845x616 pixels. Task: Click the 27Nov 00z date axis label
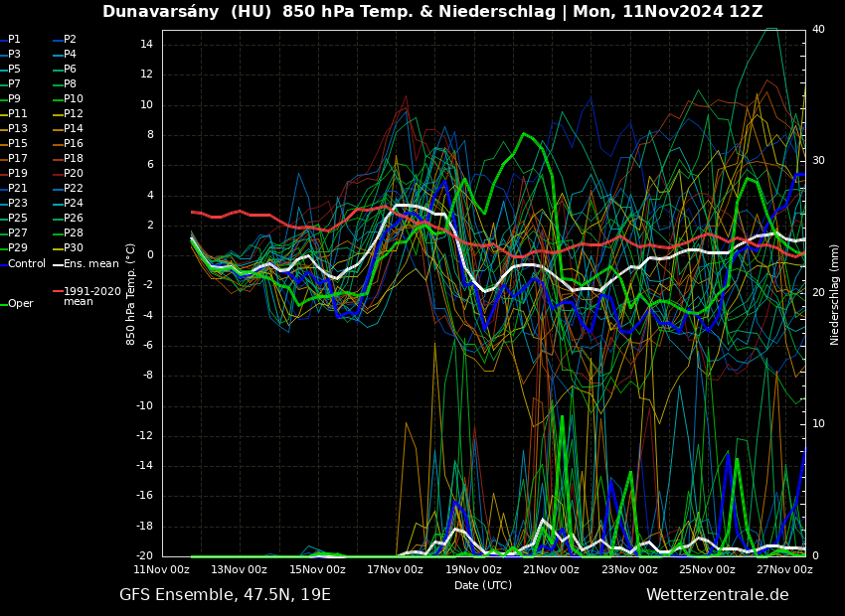click(x=784, y=570)
